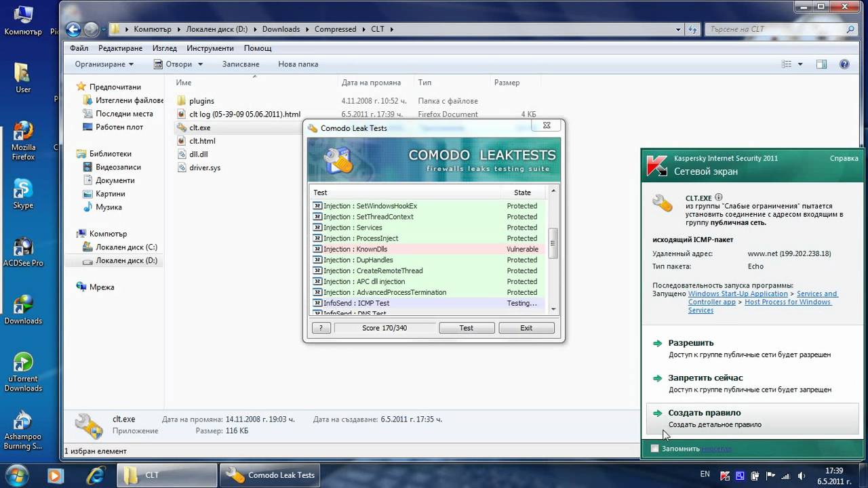Click the Нова папка toolbar button
The height and width of the screenshot is (488, 868).
[298, 64]
